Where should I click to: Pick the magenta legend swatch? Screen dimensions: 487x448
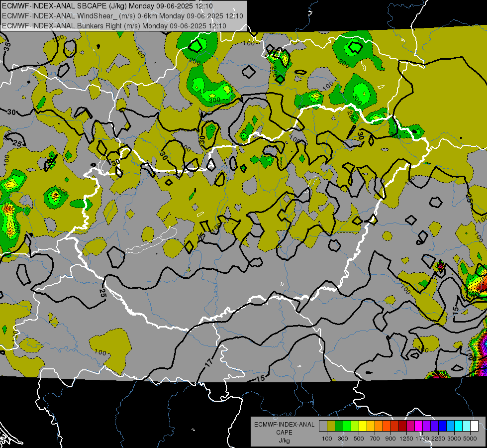[419, 426]
